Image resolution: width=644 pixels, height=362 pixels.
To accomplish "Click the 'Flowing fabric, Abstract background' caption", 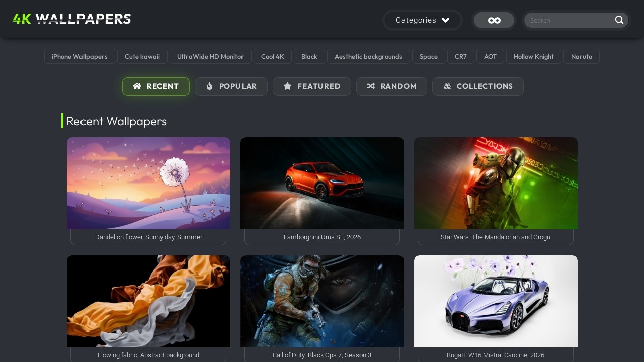I will pos(148,355).
